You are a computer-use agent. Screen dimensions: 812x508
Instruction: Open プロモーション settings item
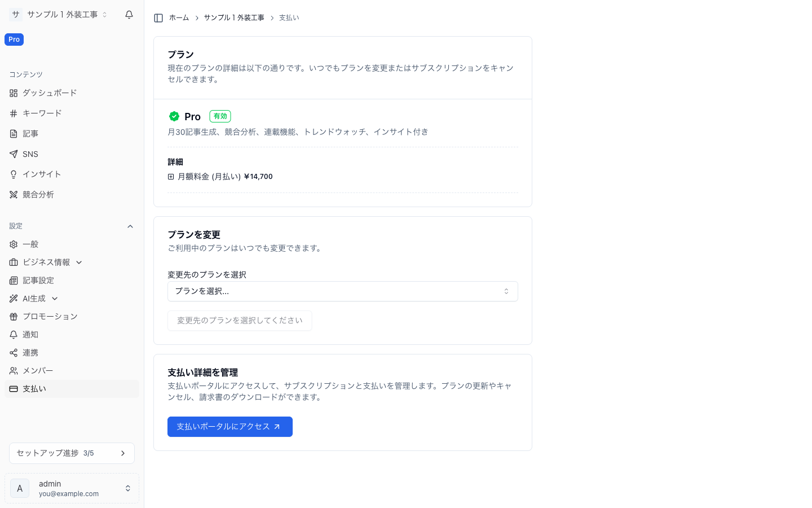click(x=72, y=317)
